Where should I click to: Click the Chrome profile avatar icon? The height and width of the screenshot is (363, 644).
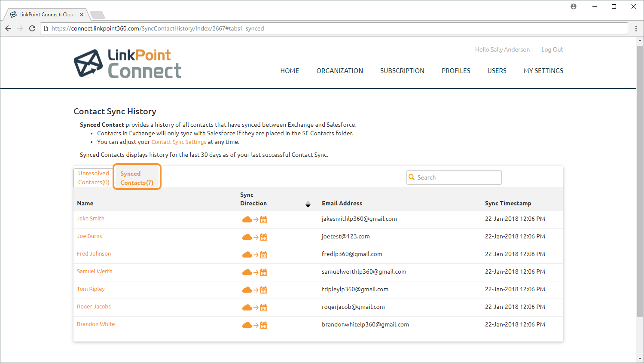tap(574, 6)
